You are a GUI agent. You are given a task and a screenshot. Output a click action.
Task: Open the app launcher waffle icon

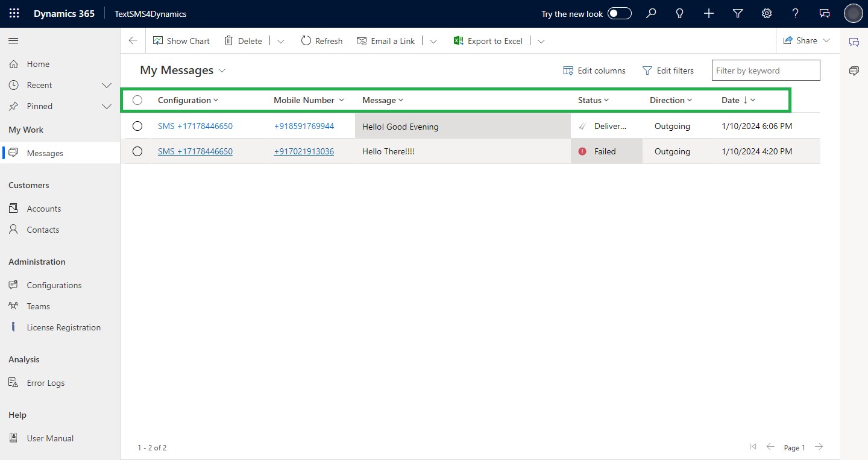pos(14,13)
